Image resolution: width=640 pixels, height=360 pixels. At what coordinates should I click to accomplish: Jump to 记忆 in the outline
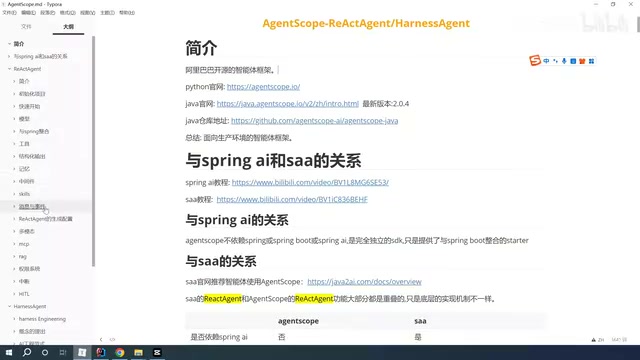(x=24, y=169)
